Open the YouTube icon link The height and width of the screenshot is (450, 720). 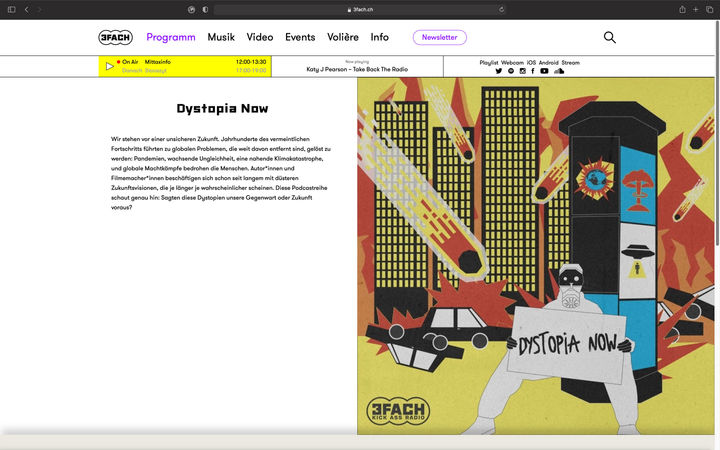(x=544, y=71)
